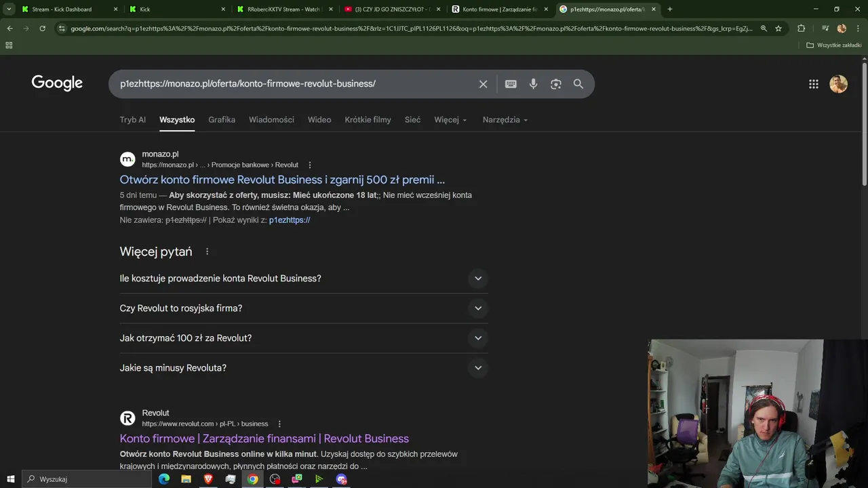Open the Google apps grid
Viewport: 868px width, 488px height.
(814, 84)
